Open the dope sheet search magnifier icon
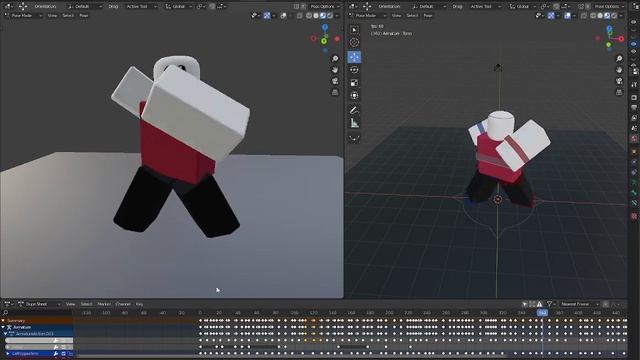This screenshot has width=640, height=360. click(x=5, y=313)
